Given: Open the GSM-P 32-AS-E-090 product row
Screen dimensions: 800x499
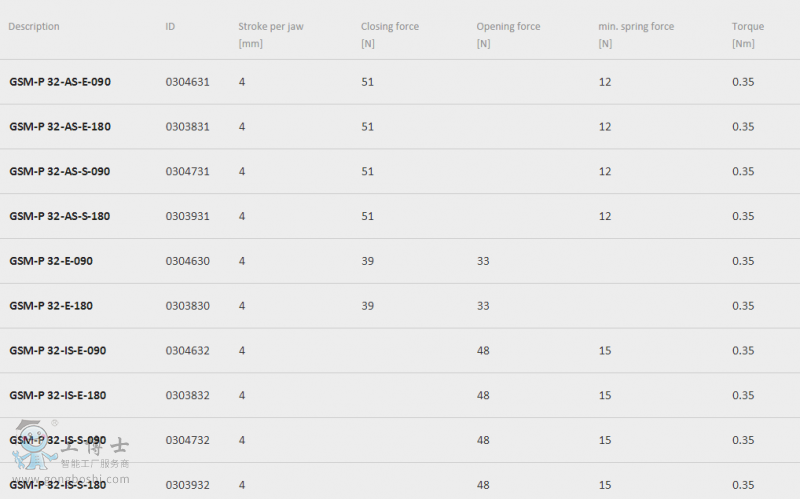Looking at the screenshot, I should click(x=400, y=82).
